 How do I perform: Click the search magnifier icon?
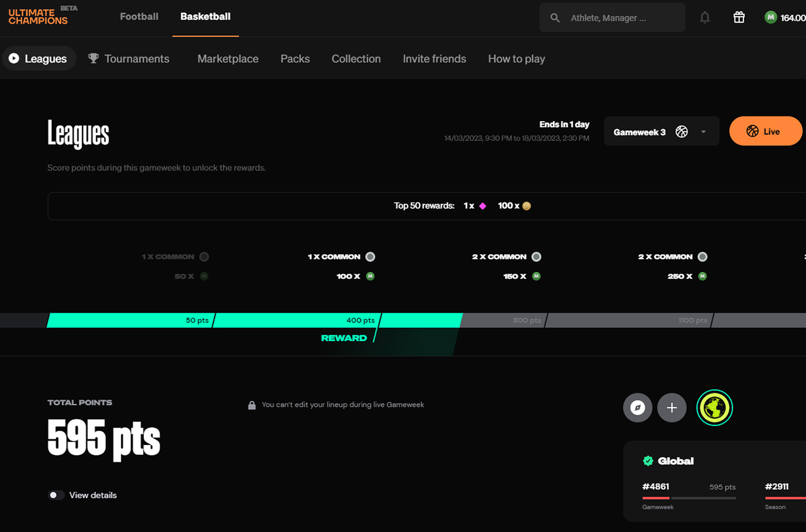coord(555,18)
